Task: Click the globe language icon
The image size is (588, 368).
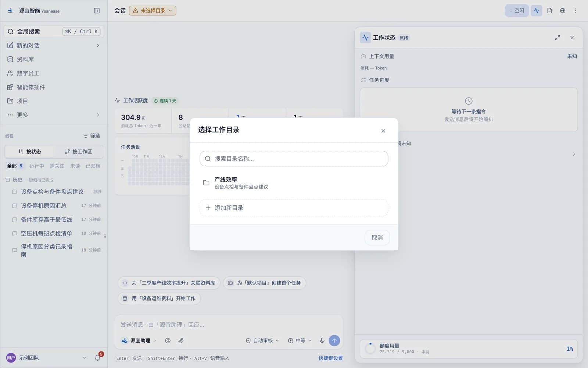Action: pyautogui.click(x=563, y=11)
